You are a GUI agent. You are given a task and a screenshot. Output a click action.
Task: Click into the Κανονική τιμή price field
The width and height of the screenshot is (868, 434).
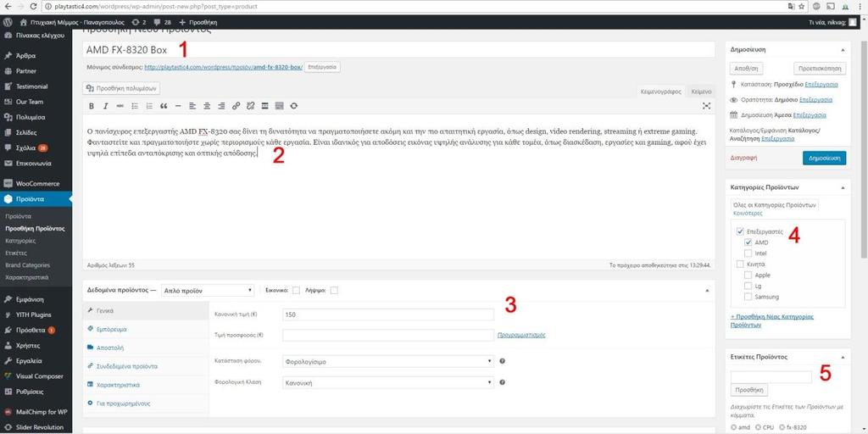(x=387, y=314)
